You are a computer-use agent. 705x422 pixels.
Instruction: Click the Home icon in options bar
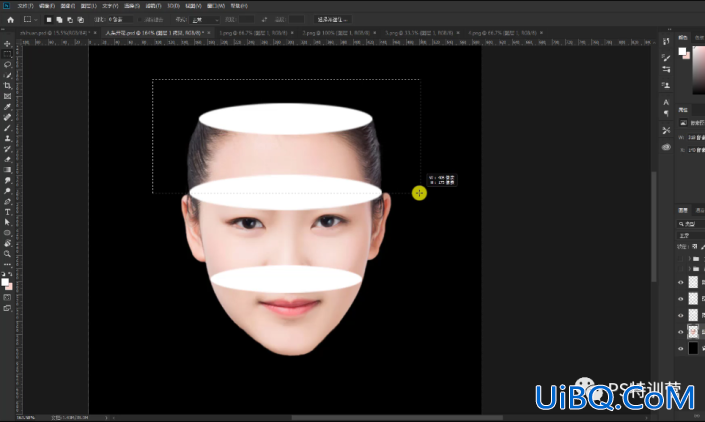(10, 20)
